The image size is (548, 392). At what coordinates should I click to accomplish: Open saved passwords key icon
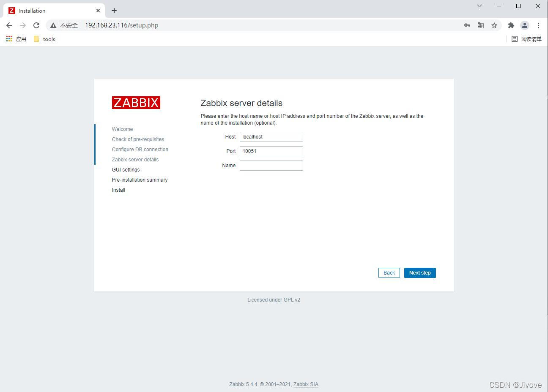pyautogui.click(x=467, y=25)
